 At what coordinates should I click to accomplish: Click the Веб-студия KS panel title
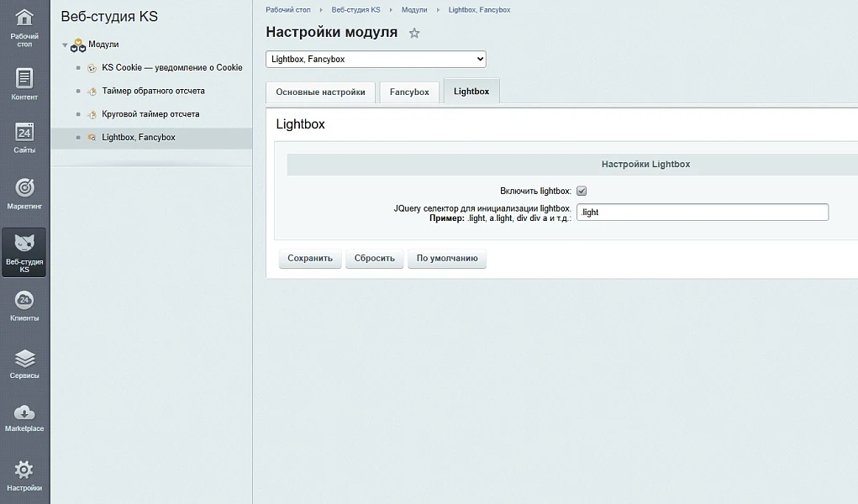pyautogui.click(x=109, y=17)
